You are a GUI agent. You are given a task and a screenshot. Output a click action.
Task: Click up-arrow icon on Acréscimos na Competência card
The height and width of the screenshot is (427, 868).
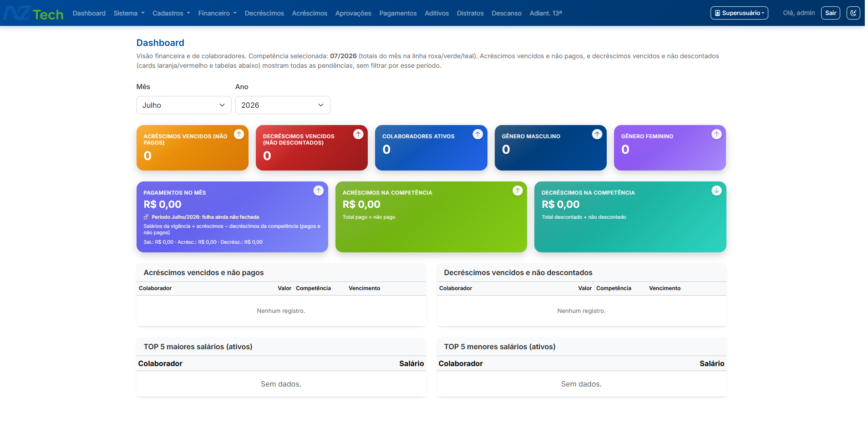click(x=518, y=191)
